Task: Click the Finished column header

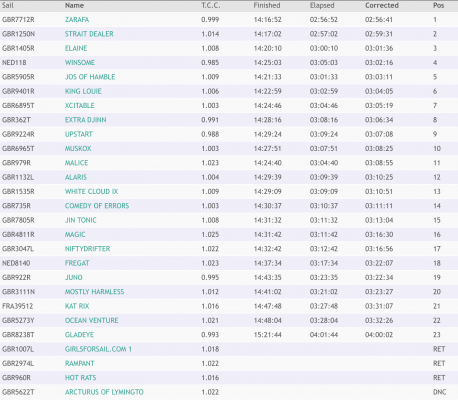Action: coord(267,6)
